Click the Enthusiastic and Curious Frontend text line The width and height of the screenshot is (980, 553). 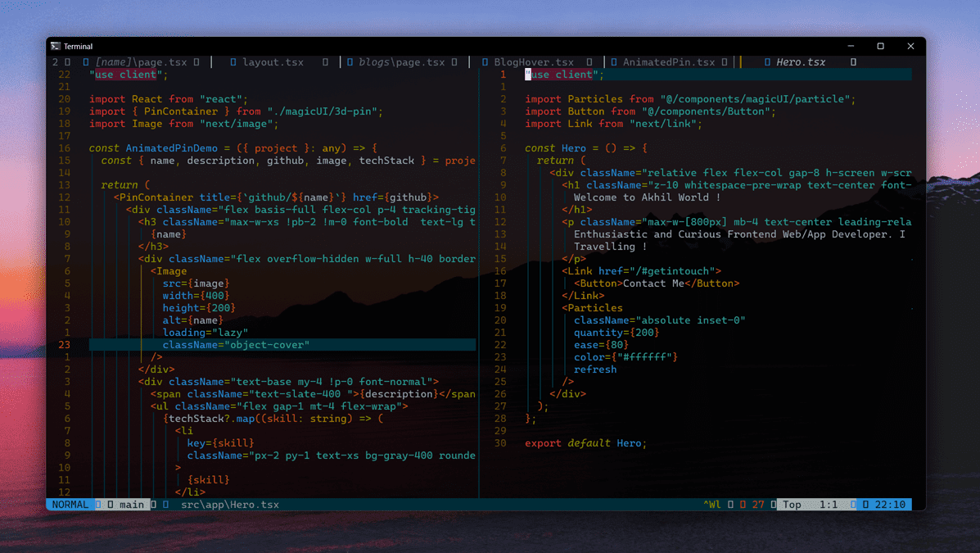(x=739, y=234)
